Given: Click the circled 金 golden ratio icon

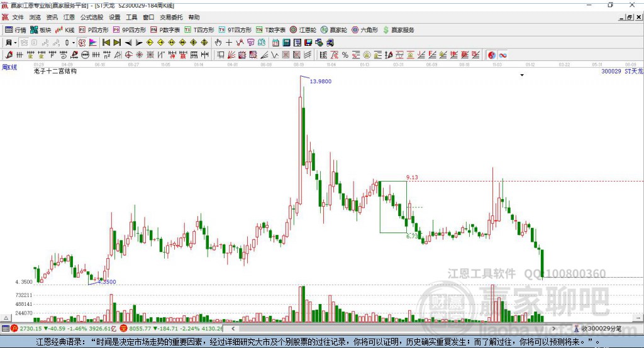Looking at the screenshot, I should point(367,55).
